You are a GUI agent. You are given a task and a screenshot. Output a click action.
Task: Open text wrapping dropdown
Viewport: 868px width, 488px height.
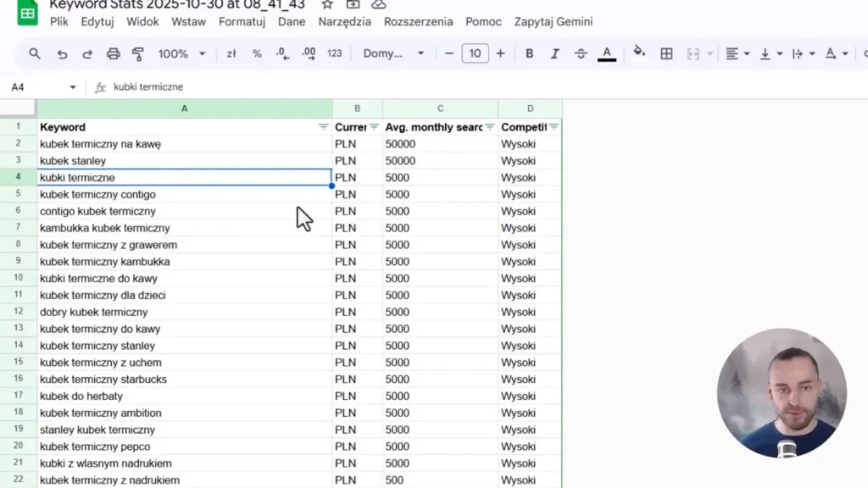(x=804, y=53)
